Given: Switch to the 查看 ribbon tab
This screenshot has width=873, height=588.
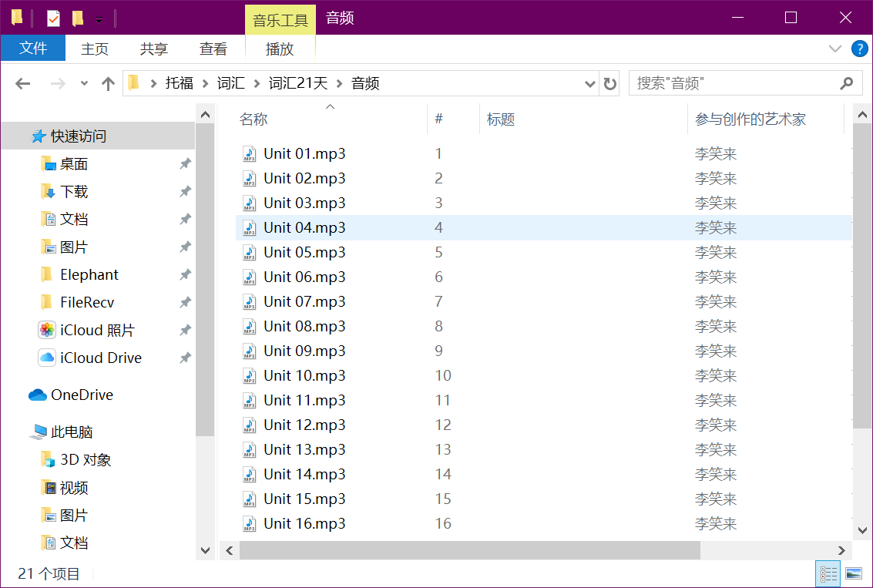Looking at the screenshot, I should (x=213, y=49).
